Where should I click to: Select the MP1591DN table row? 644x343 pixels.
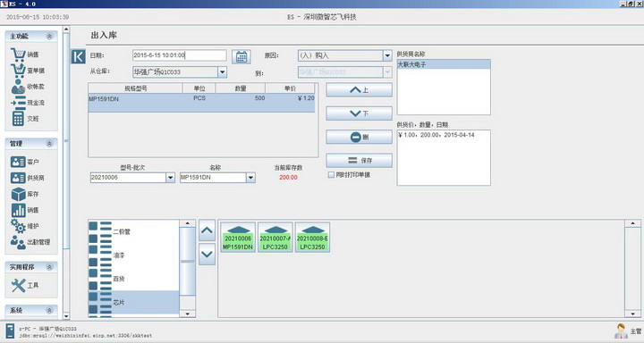tap(201, 103)
